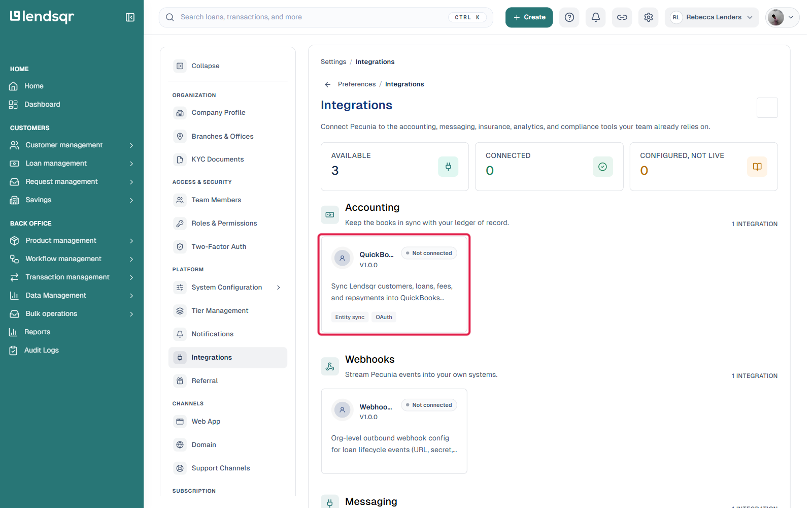Click the OAuth tag on QuickBooks card
812x508 pixels.
384,317
